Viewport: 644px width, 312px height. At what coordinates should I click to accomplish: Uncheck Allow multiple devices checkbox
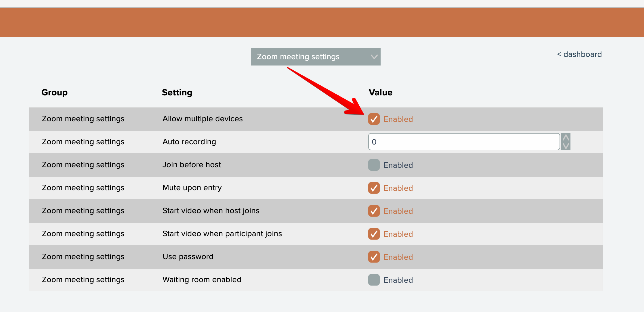(374, 119)
